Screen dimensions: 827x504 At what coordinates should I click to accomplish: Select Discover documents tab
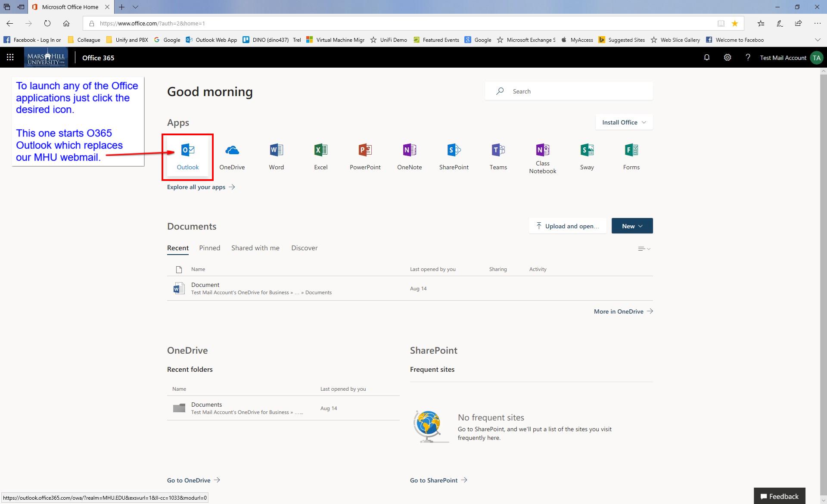pos(304,248)
